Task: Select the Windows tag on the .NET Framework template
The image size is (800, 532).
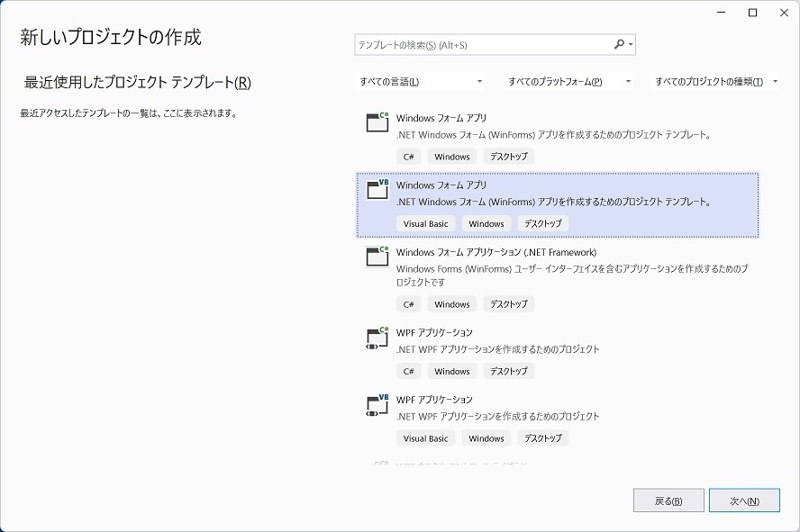Action: coord(451,303)
